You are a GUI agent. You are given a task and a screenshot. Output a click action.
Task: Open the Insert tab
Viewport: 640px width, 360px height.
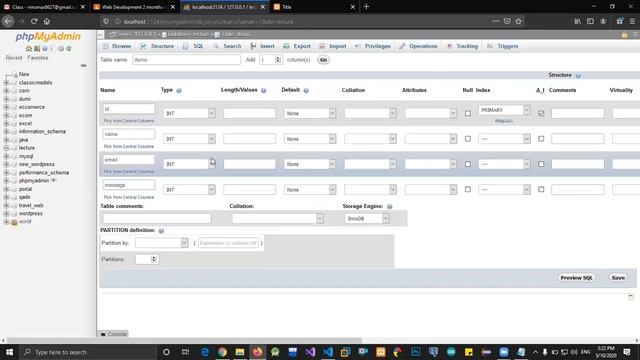(262, 46)
